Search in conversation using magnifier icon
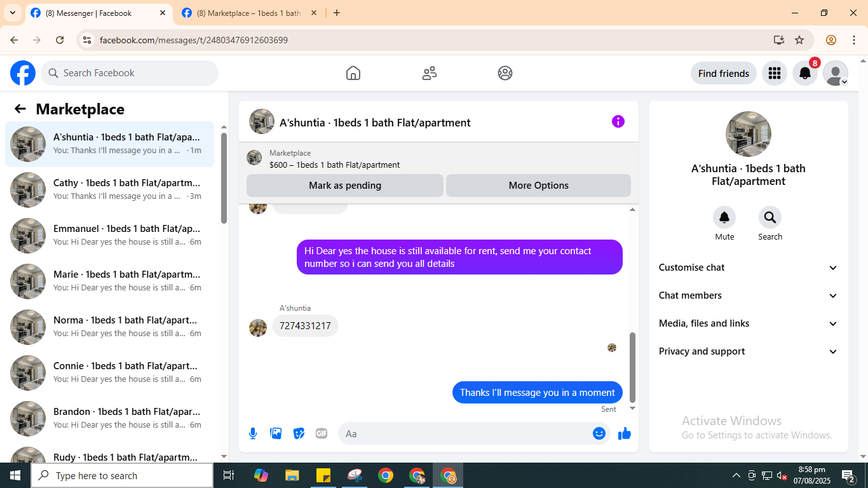Image resolution: width=868 pixels, height=488 pixels. [770, 218]
